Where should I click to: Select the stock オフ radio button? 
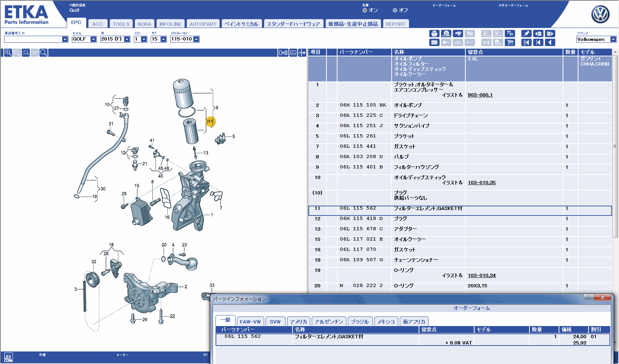coord(395,10)
